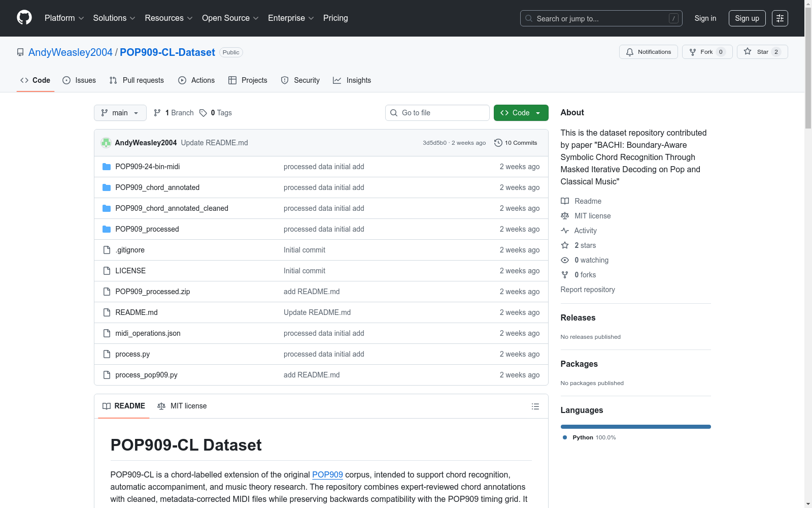
Task: Open the appearance settings icon button
Action: tap(780, 18)
